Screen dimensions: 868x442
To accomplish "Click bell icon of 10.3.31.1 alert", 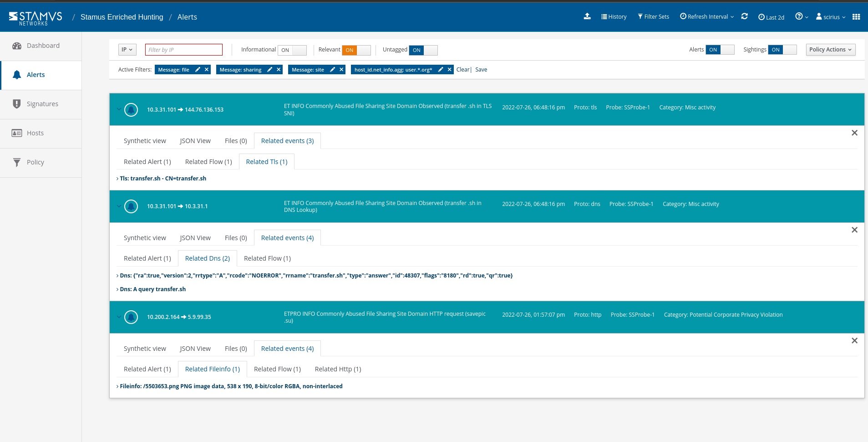I will [131, 206].
